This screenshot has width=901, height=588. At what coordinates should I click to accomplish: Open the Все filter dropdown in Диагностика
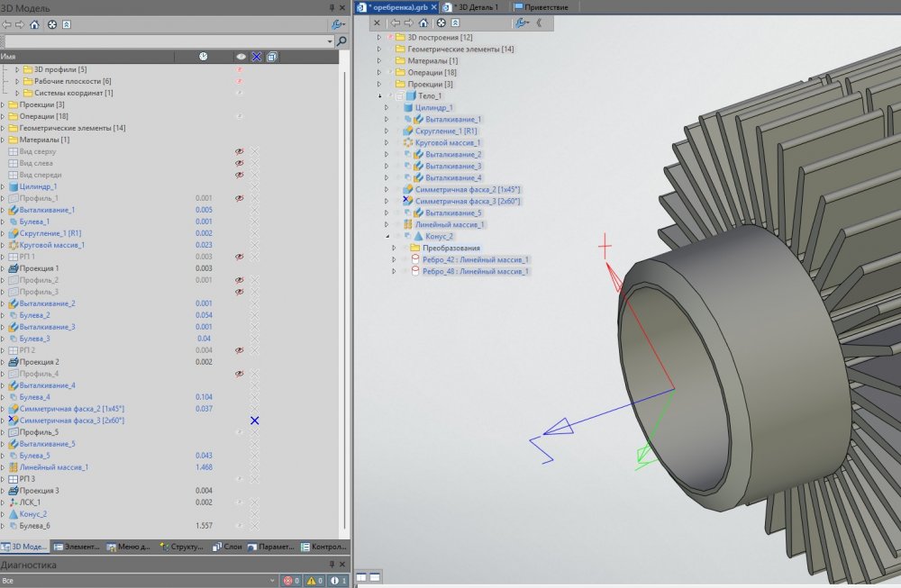click(x=273, y=581)
